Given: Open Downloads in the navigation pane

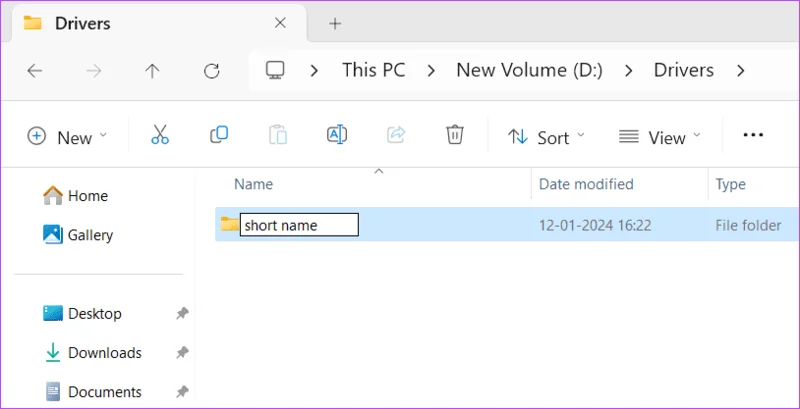Looking at the screenshot, I should (x=105, y=353).
